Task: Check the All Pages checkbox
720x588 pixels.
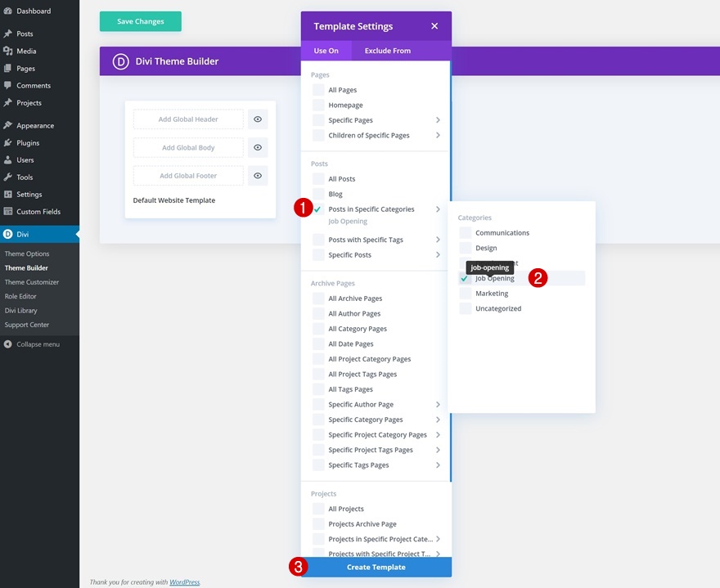Action: pyautogui.click(x=318, y=90)
